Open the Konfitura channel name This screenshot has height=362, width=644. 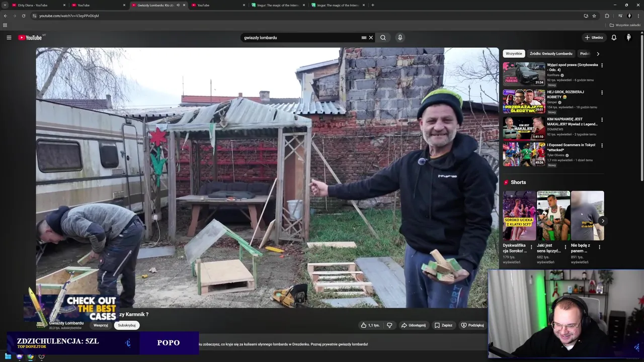tap(553, 75)
